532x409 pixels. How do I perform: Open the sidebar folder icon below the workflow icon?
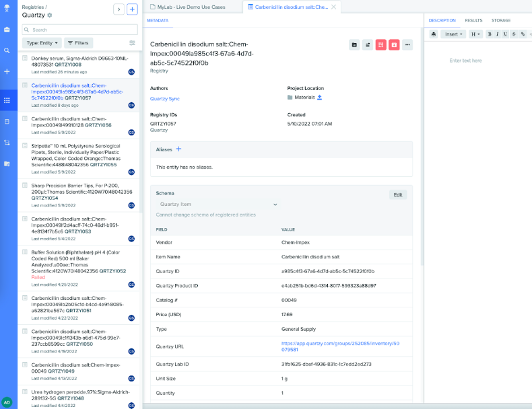pos(7,163)
